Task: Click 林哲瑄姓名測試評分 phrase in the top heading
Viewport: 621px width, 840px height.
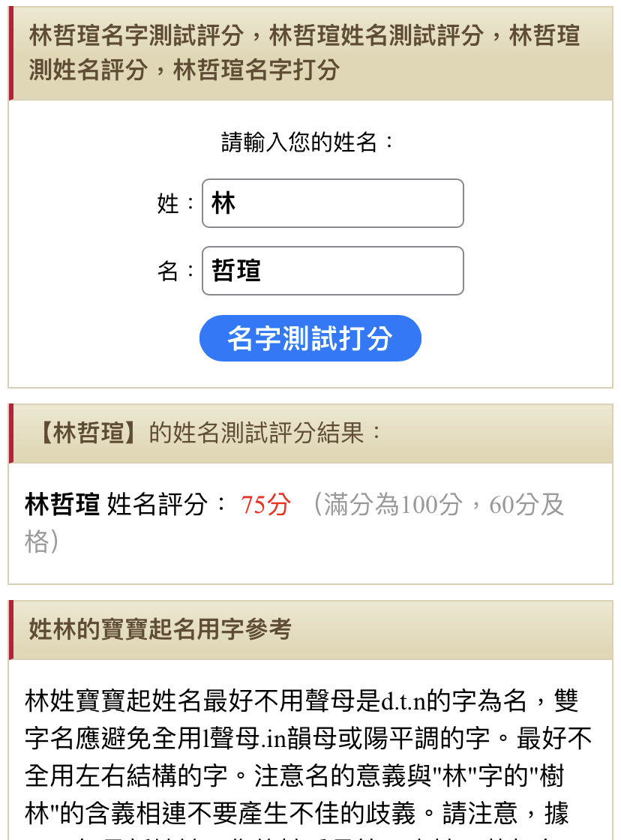Action: (376, 35)
